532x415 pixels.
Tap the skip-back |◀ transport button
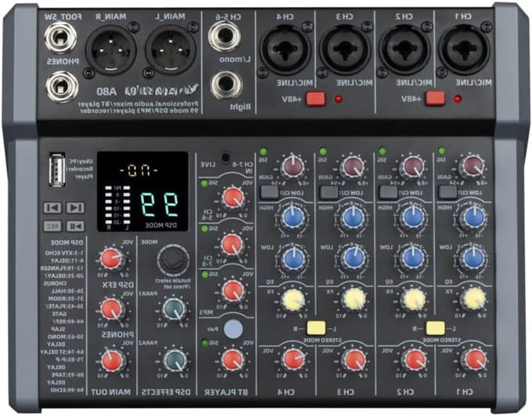tap(52, 208)
